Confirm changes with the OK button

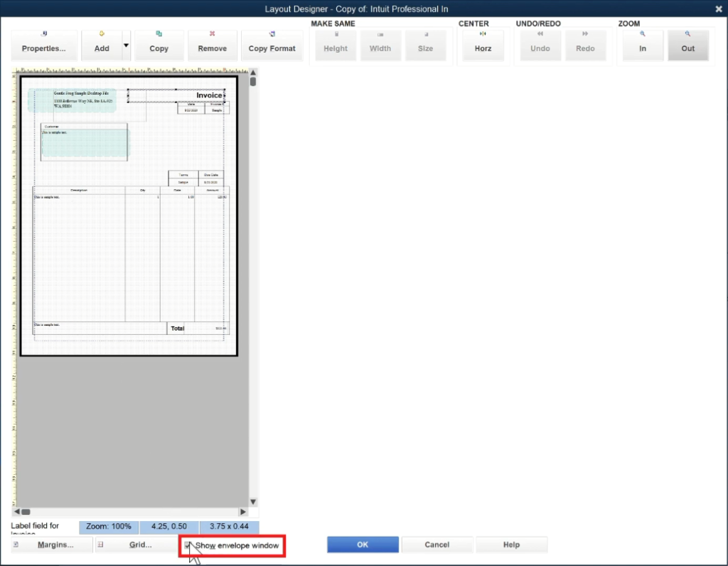coord(363,544)
